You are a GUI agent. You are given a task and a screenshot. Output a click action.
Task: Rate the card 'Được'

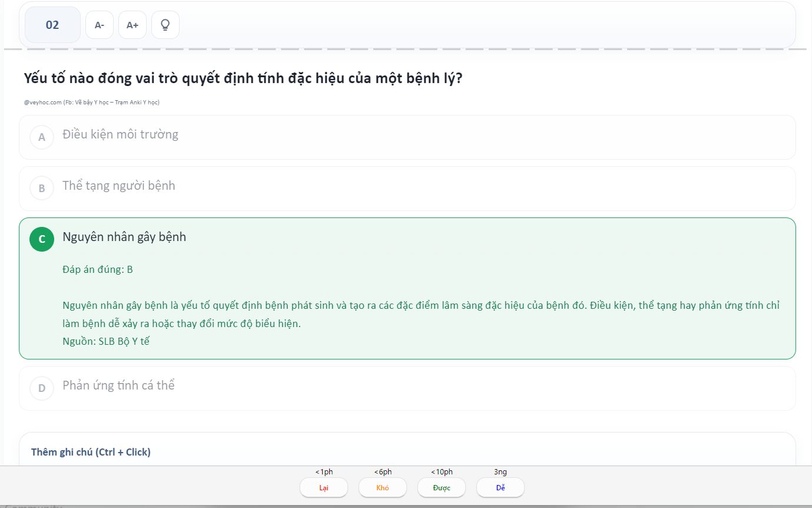442,488
